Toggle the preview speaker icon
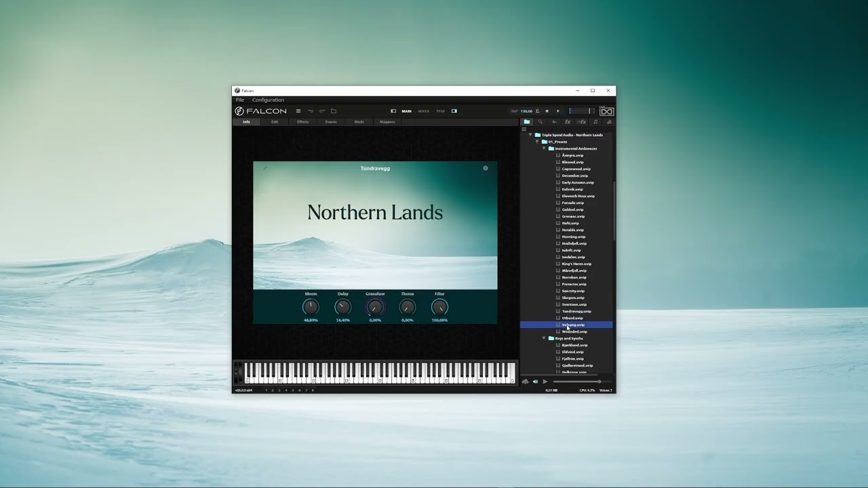868x488 pixels. 535,382
